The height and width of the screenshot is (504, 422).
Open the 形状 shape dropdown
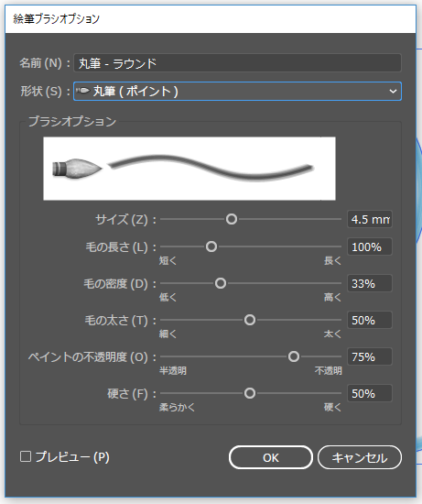point(237,92)
